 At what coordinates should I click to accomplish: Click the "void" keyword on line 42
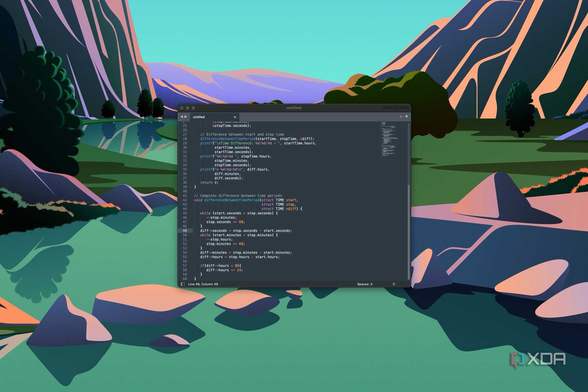pyautogui.click(x=198, y=200)
